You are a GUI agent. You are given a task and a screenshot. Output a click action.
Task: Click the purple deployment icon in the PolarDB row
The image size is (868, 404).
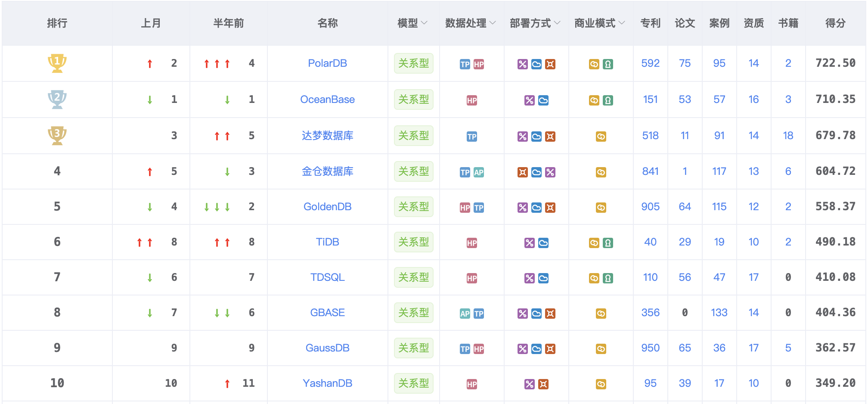click(523, 64)
